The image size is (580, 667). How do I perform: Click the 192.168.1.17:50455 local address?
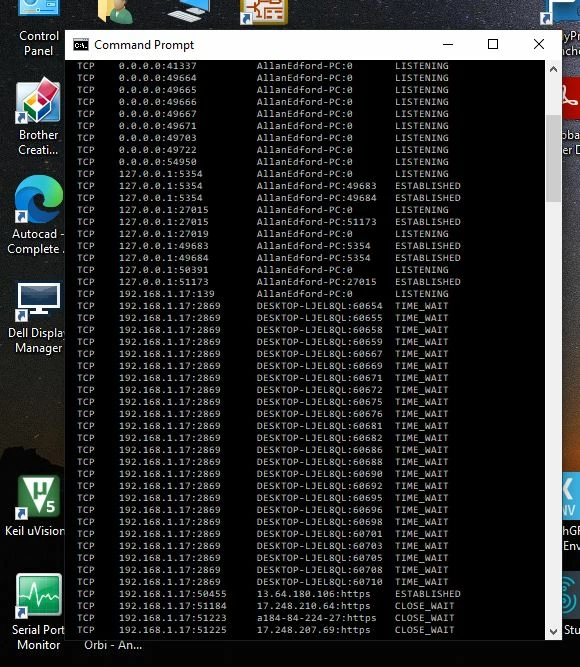click(172, 594)
